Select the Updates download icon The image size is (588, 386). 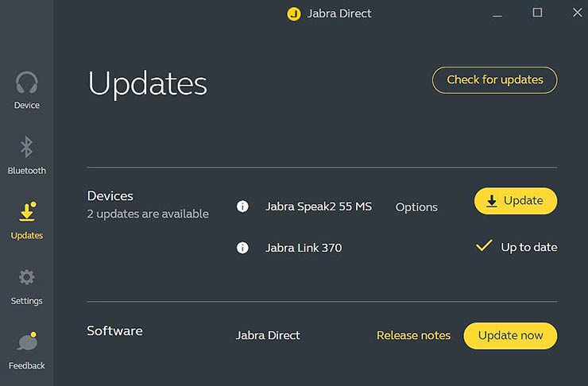(x=27, y=212)
